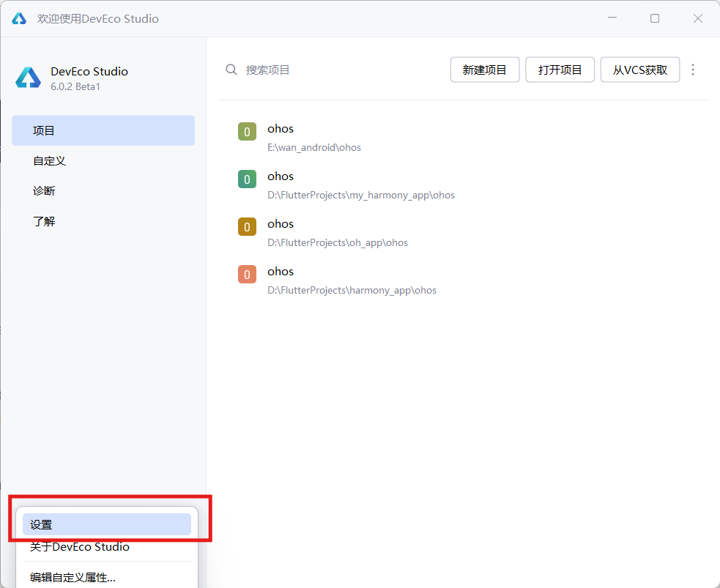The width and height of the screenshot is (720, 588).
Task: Switch to the 自定义 sidebar tab
Action: coord(103,161)
